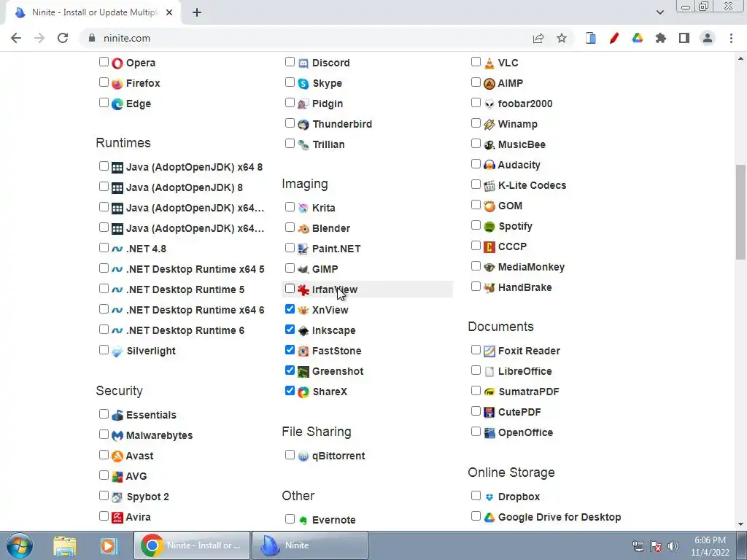Click the Google Drive extension icon
747x560 pixels.
(x=638, y=38)
